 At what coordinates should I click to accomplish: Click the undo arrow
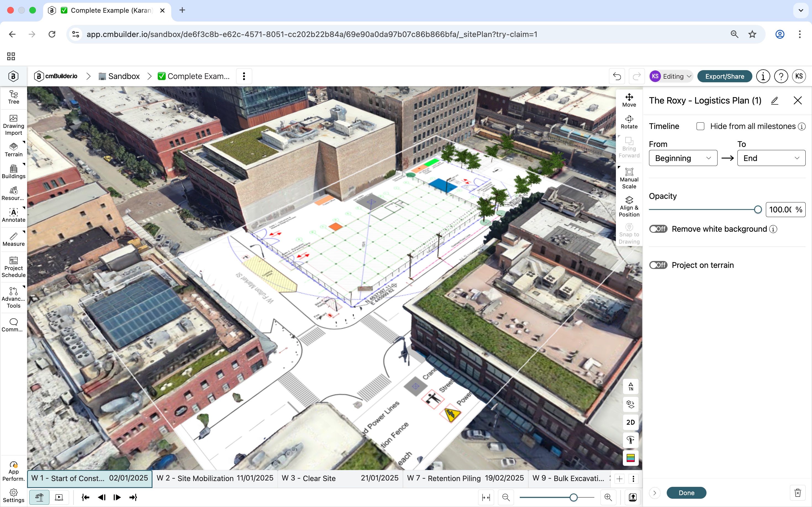click(617, 76)
